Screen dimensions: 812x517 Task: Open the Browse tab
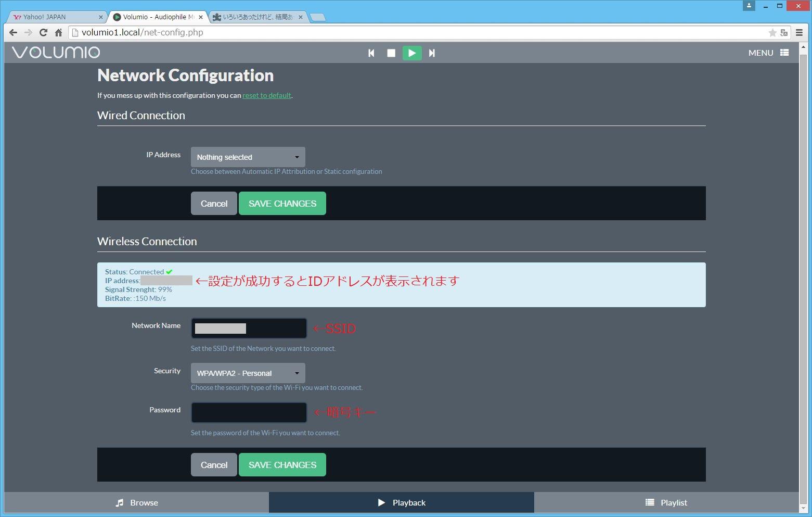tap(136, 502)
